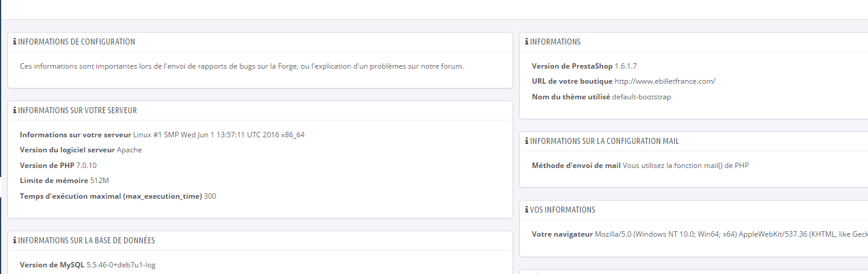Viewport: 868px width, 274px height.
Task: Select the Informations sur la configuration mail heading
Action: pos(605,142)
